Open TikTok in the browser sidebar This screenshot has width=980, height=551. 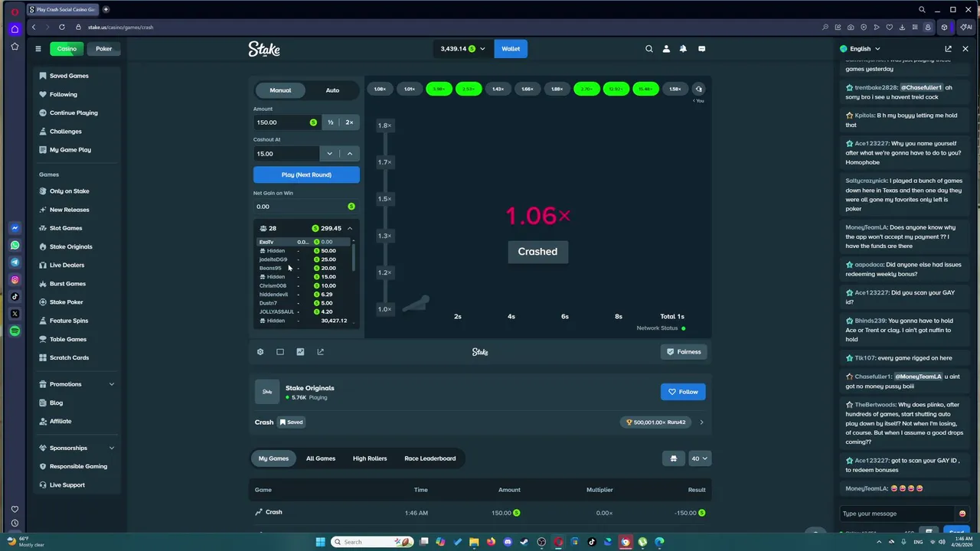pos(15,297)
